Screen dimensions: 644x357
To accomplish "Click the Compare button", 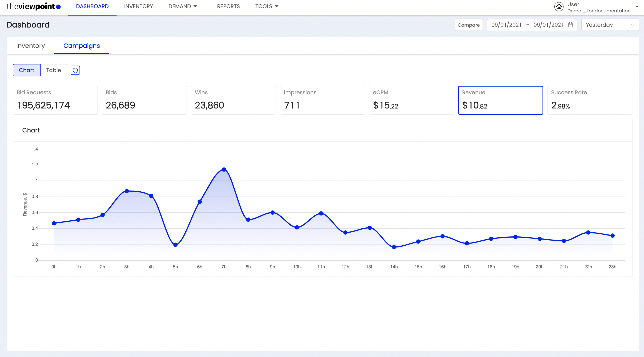I will (468, 25).
